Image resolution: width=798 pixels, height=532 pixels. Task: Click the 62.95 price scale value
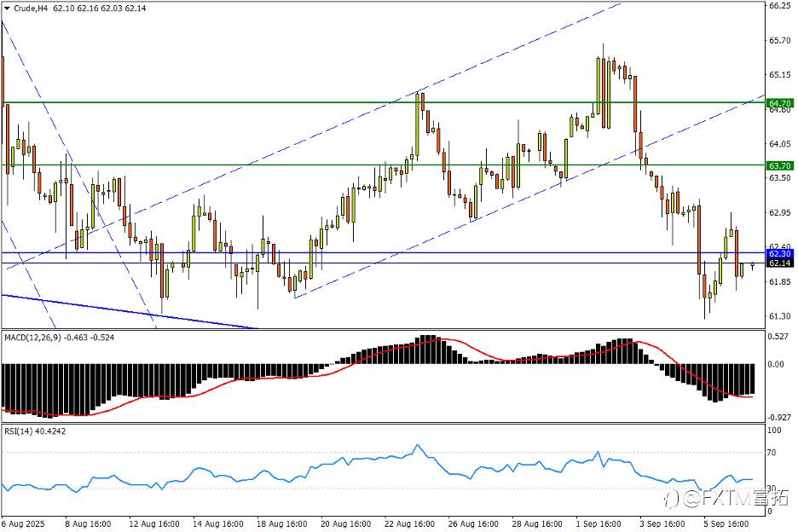point(780,212)
